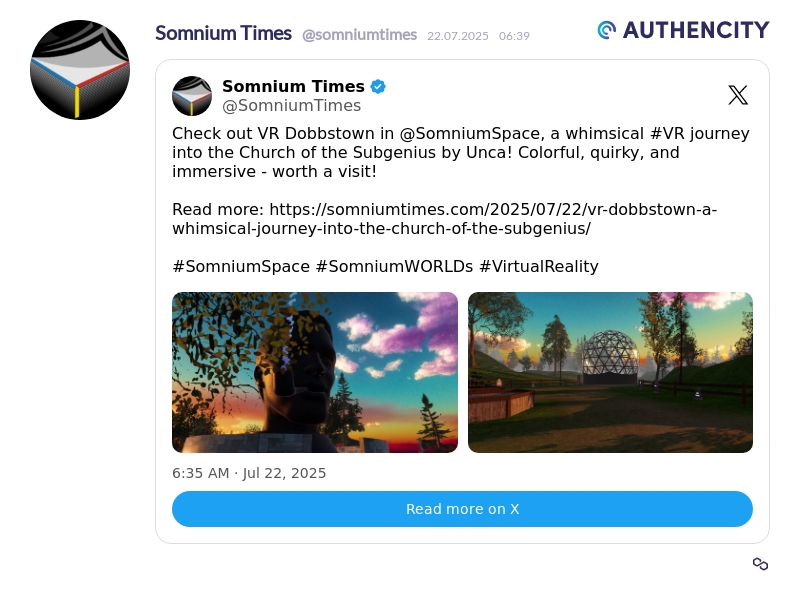Click the AUTHENCITY wordmark text
Viewport: 800px width, 604px height.
[696, 30]
